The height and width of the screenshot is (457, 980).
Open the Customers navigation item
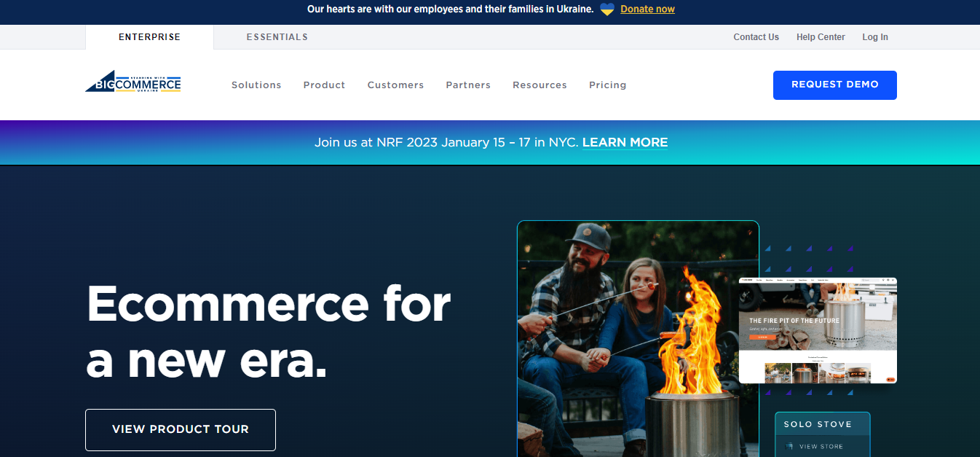395,85
